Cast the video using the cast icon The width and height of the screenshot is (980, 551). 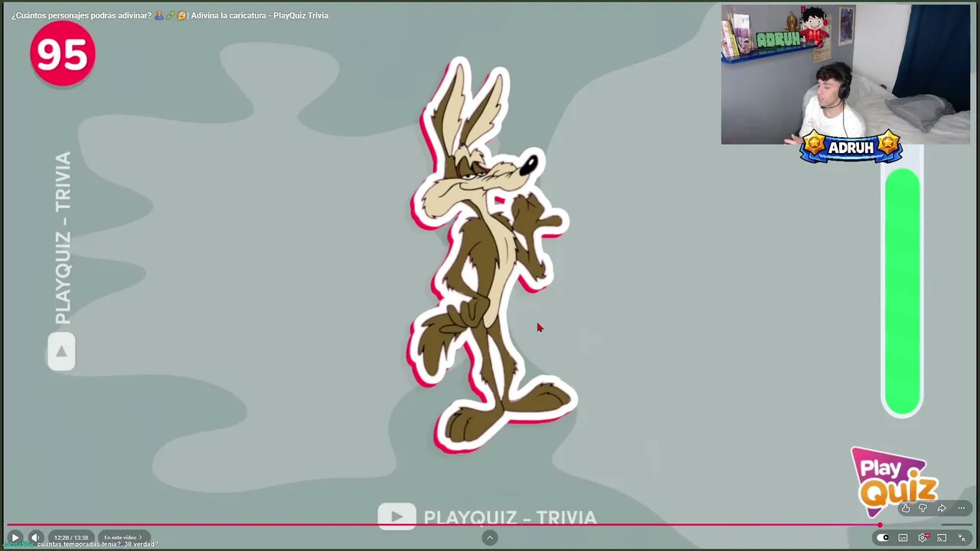942,538
